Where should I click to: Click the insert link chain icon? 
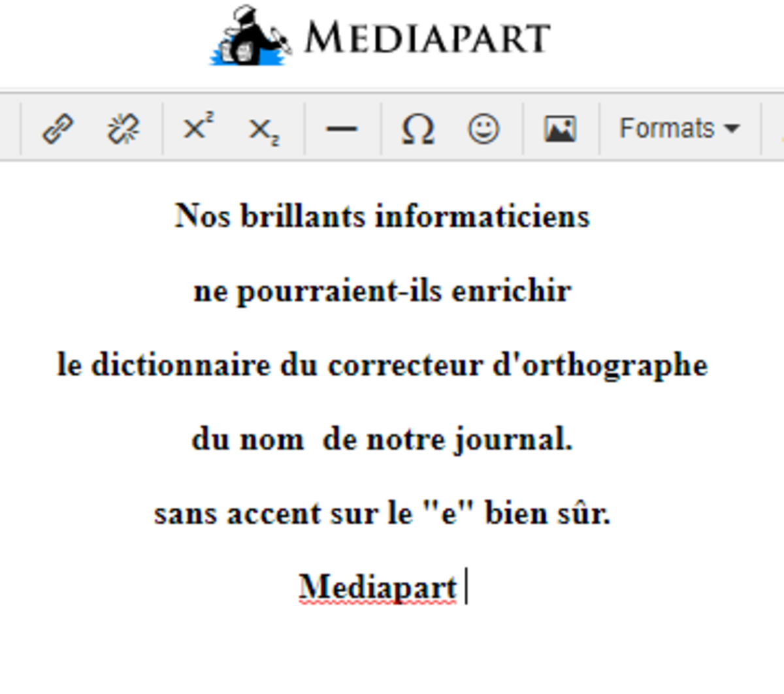57,129
